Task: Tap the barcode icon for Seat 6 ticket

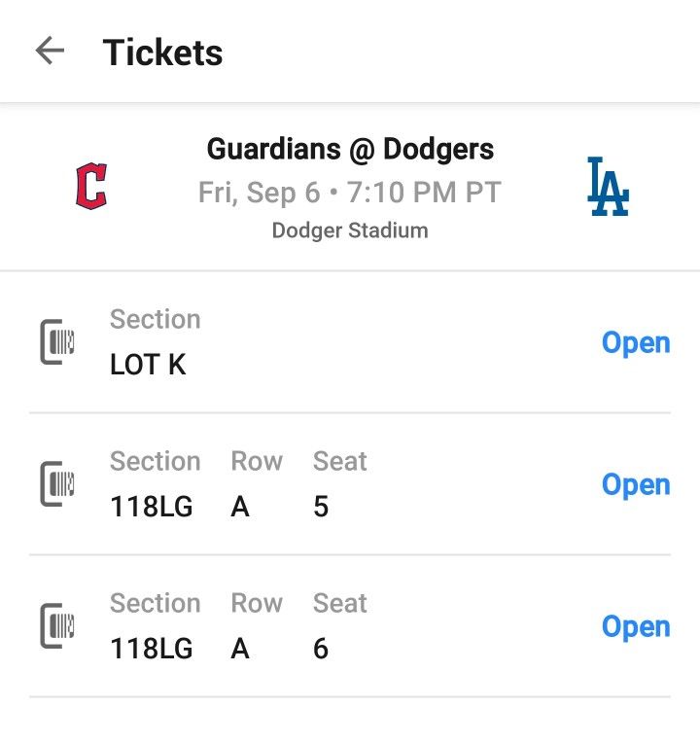Action: click(x=57, y=626)
